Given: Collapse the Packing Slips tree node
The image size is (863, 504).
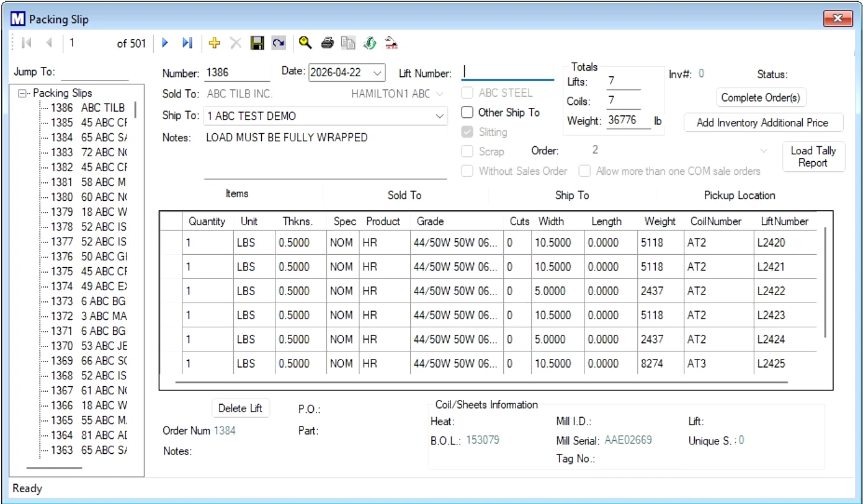Looking at the screenshot, I should coord(23,93).
